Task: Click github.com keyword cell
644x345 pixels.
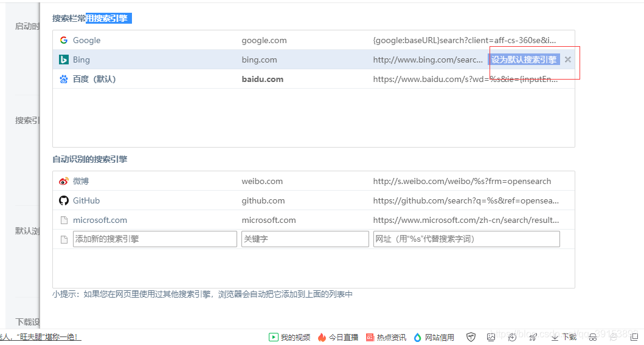Action: click(x=263, y=200)
